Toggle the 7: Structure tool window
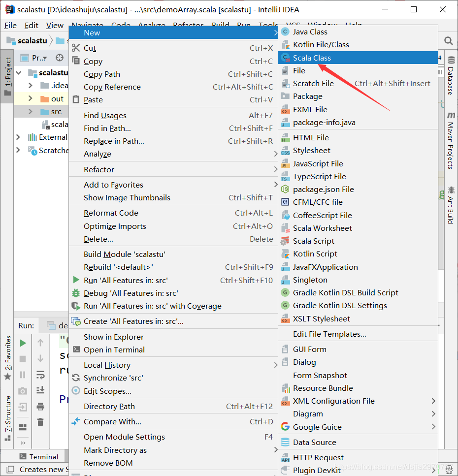Screen dimensions: 458x476 (7, 418)
